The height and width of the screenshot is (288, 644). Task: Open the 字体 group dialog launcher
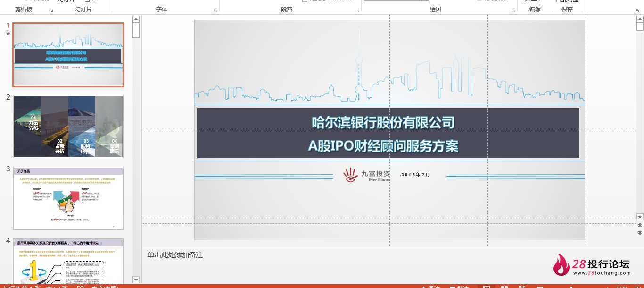click(x=216, y=10)
